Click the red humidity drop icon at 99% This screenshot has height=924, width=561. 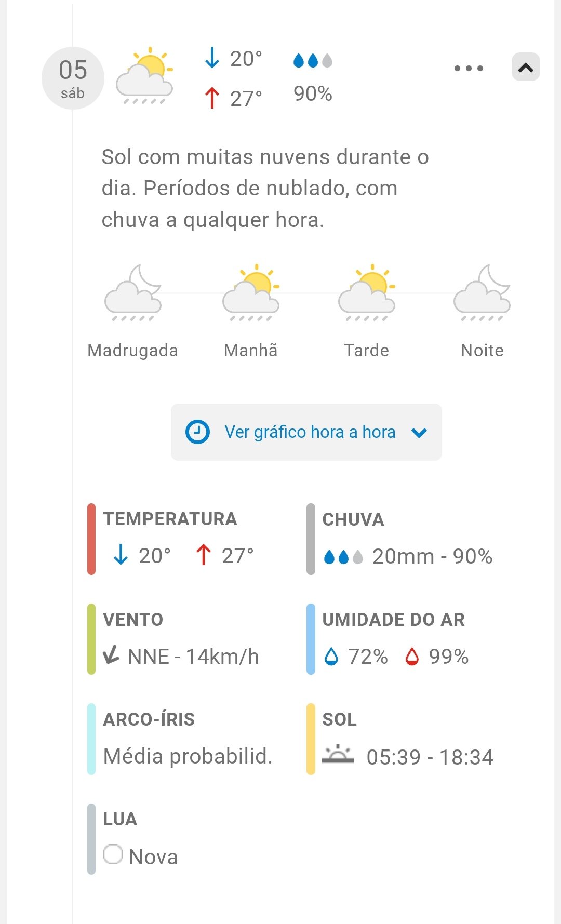pos(412,657)
